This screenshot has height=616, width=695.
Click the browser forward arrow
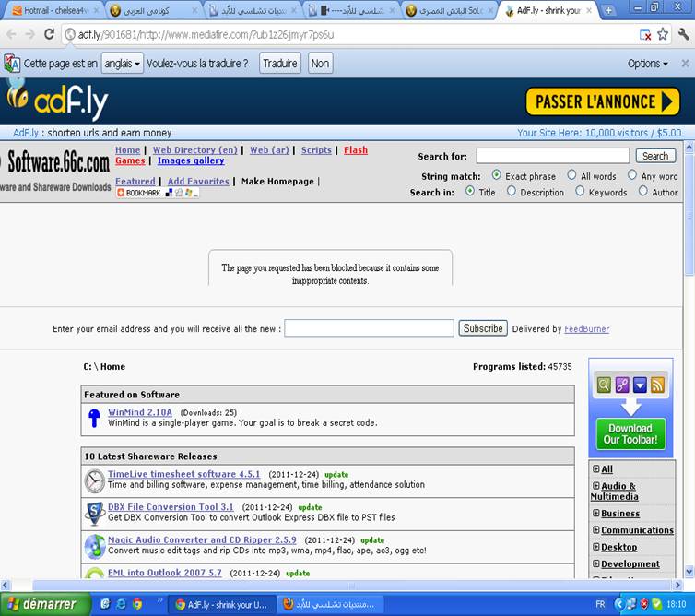pos(29,34)
